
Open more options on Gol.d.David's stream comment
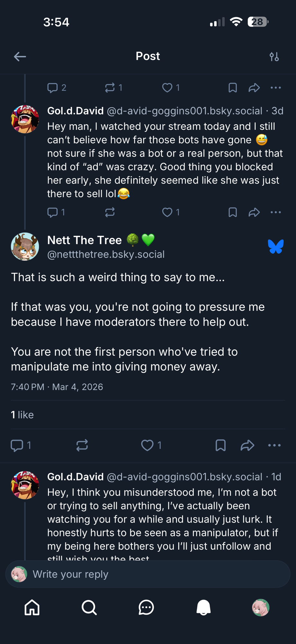[276, 212]
